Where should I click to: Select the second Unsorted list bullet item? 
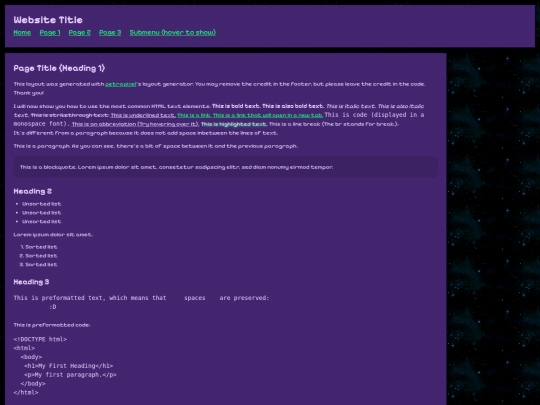(x=42, y=213)
